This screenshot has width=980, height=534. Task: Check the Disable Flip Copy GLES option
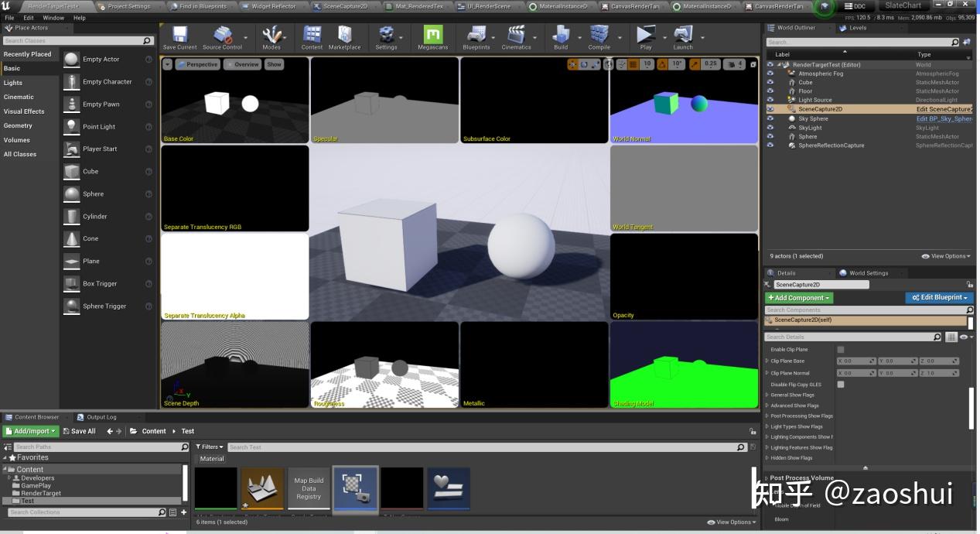click(840, 384)
